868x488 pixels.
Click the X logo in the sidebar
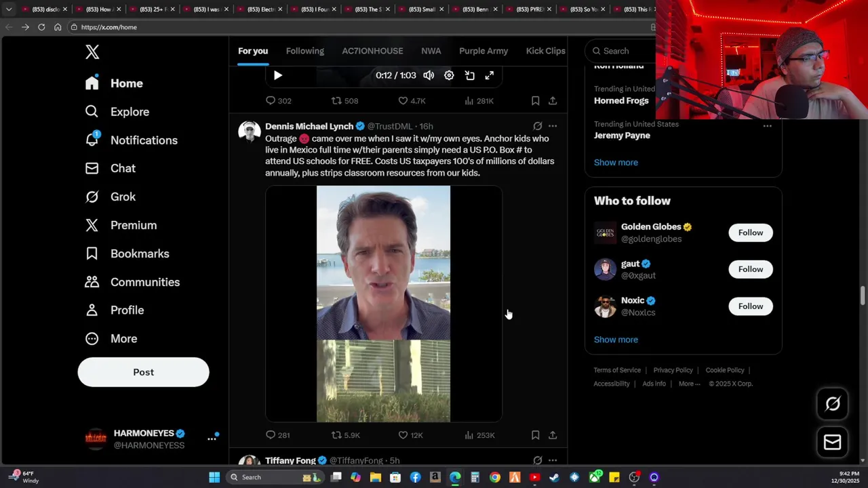pyautogui.click(x=92, y=52)
